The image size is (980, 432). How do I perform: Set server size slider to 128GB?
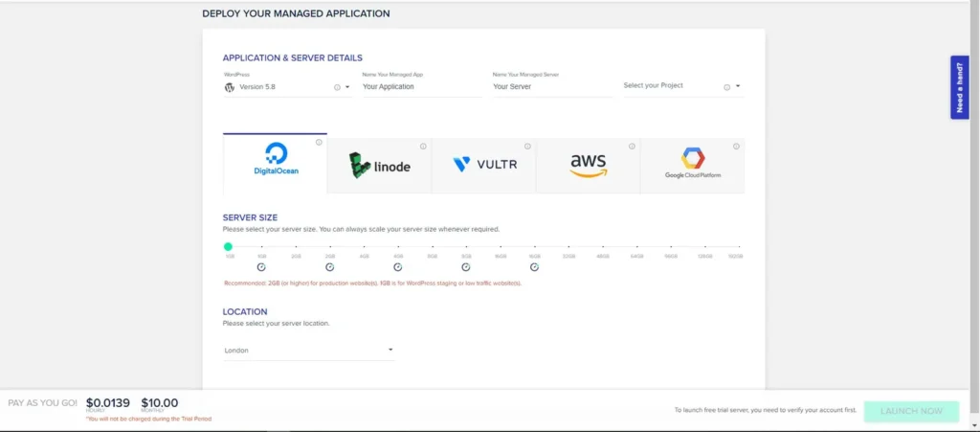(x=705, y=247)
